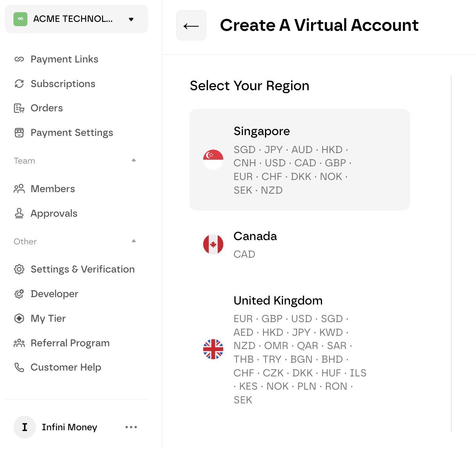Select the Subscriptions refresh icon
Screen dimensions: 476x449
(19, 84)
